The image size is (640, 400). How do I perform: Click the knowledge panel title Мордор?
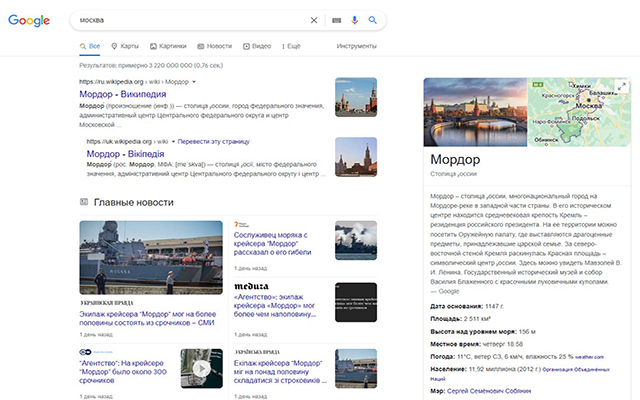455,159
